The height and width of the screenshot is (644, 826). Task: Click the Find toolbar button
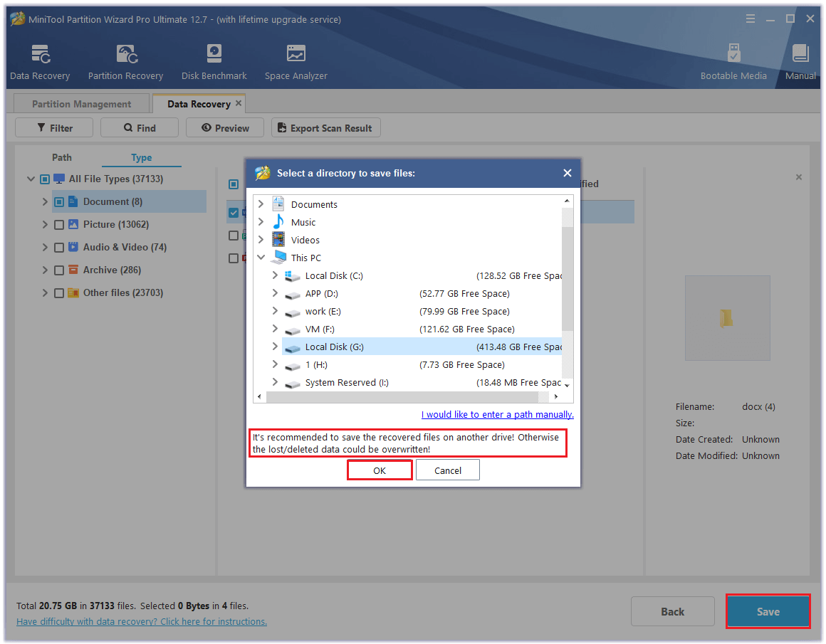click(140, 128)
